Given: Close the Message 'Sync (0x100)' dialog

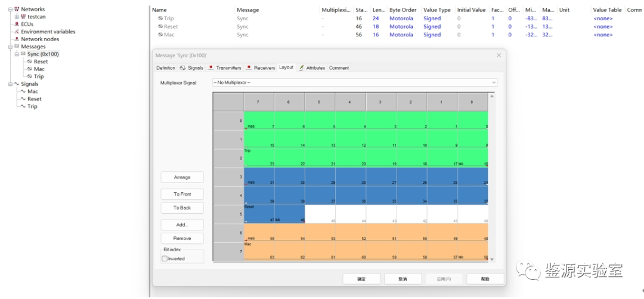Looking at the screenshot, I should pyautogui.click(x=499, y=56).
